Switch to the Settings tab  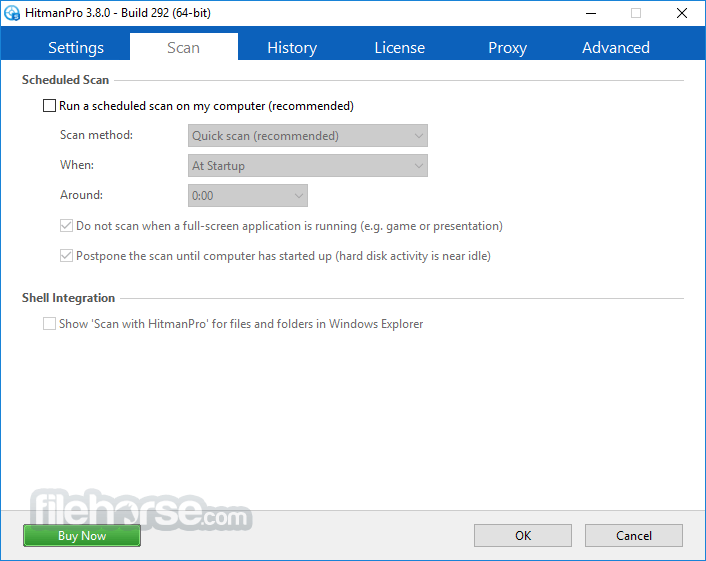(x=76, y=48)
